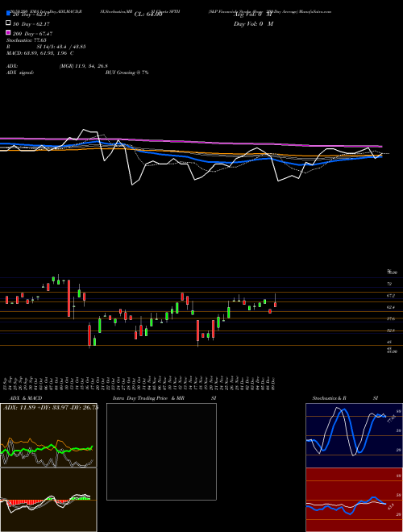Click the MACD histogram chart panel
The image size is (403, 532).
tap(48, 500)
